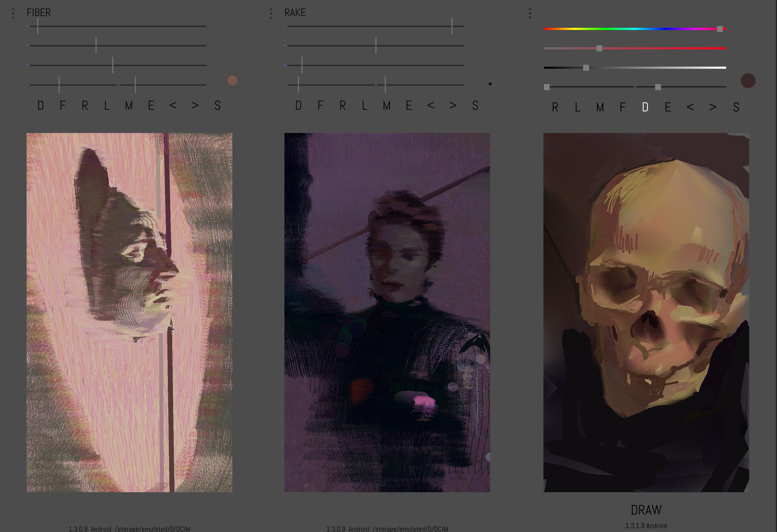The width and height of the screenshot is (777, 532).
Task: Click the bottom-right short slider in DRAW panel
Action: [x=681, y=87]
